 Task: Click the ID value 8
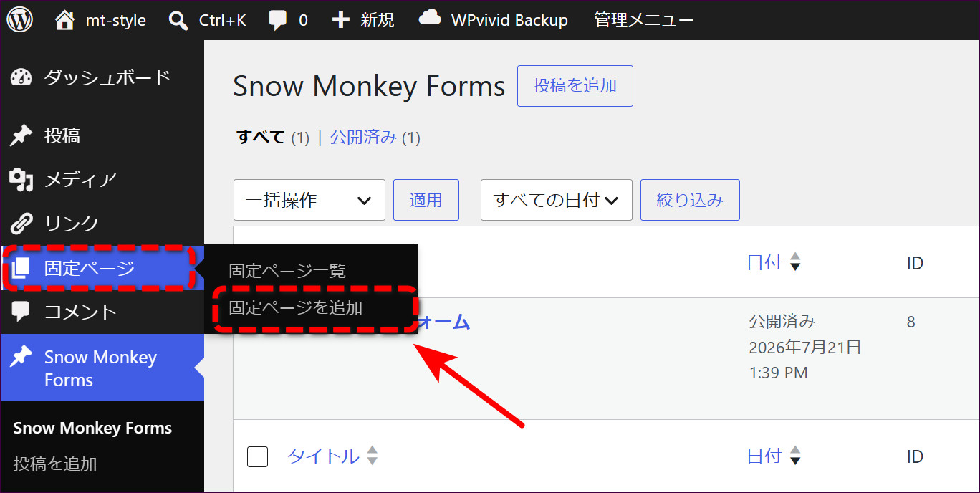point(911,322)
